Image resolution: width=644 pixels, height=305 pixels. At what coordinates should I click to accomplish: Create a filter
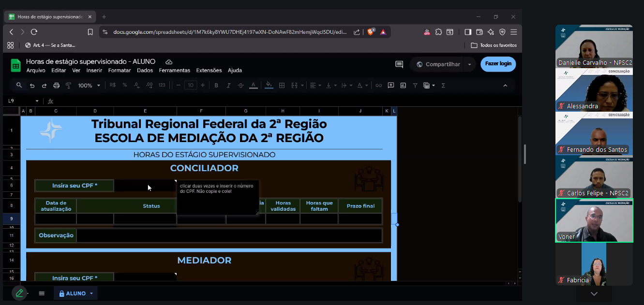pyautogui.click(x=415, y=85)
